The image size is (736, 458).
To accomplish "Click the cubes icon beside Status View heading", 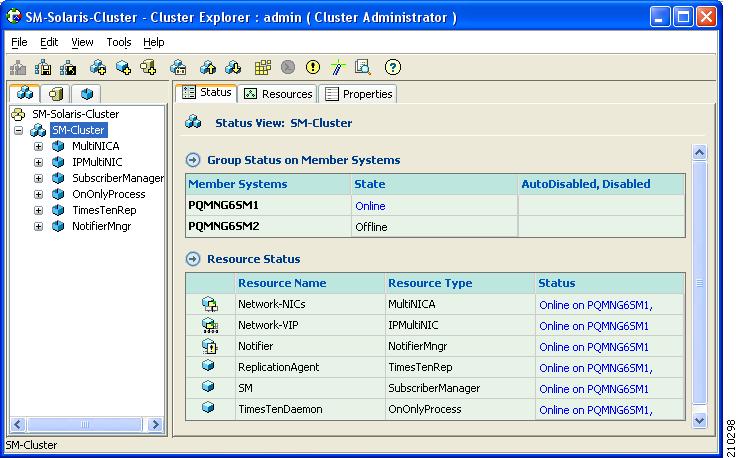I will 193,122.
